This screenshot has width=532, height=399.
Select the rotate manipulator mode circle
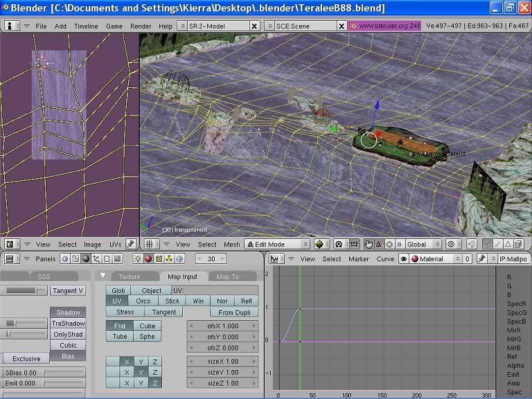[389, 244]
